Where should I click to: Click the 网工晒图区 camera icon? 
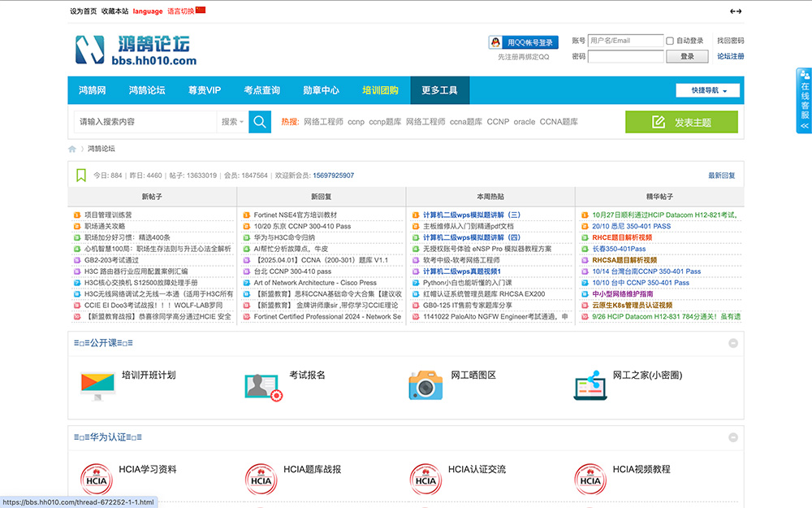(425, 385)
